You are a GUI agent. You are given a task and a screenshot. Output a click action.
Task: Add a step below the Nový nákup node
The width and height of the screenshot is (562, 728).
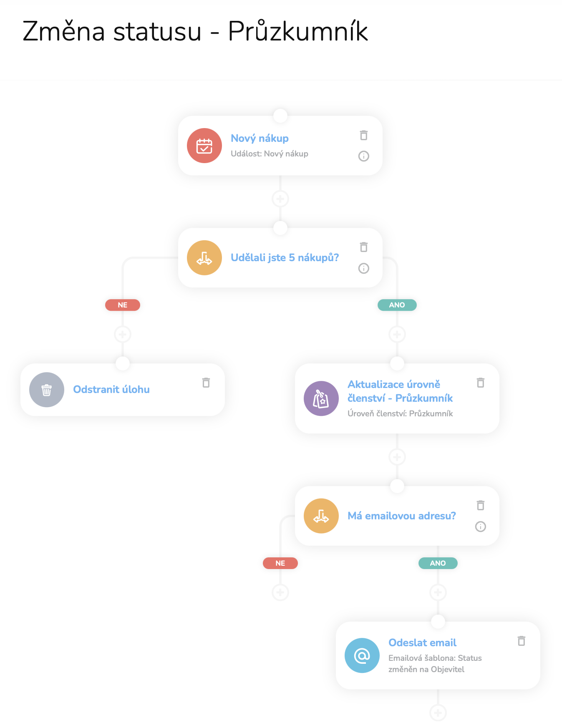point(280,199)
